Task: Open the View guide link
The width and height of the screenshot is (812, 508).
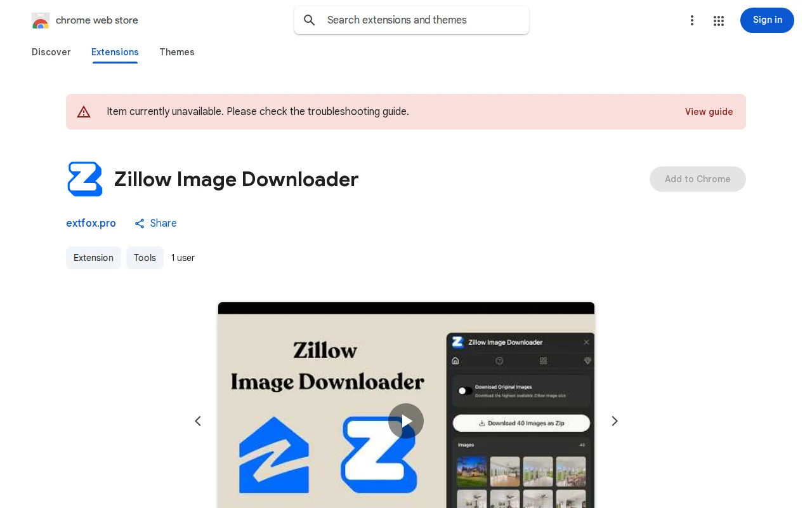Action: pyautogui.click(x=709, y=112)
